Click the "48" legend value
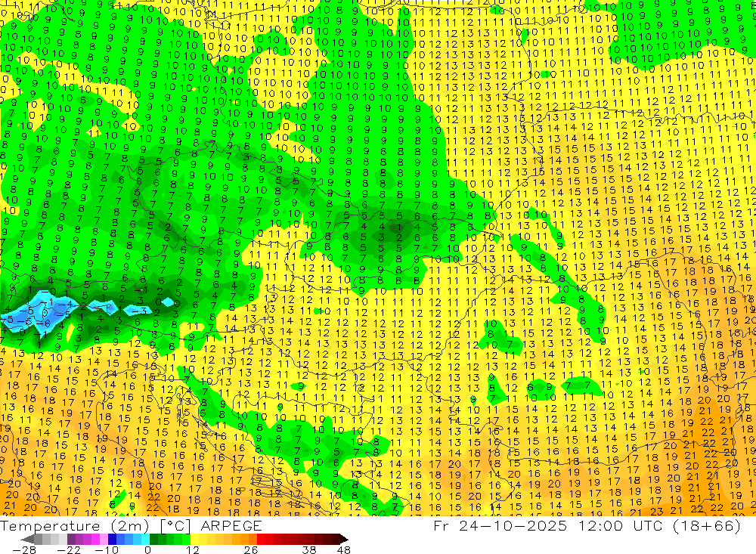Image resolution: width=756 pixels, height=554 pixels. click(x=343, y=549)
